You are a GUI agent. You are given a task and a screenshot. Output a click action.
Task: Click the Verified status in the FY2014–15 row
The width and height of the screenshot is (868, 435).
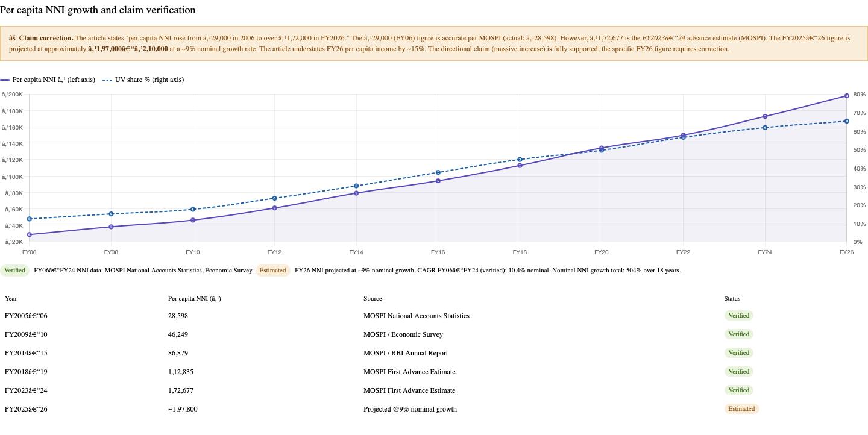click(738, 353)
